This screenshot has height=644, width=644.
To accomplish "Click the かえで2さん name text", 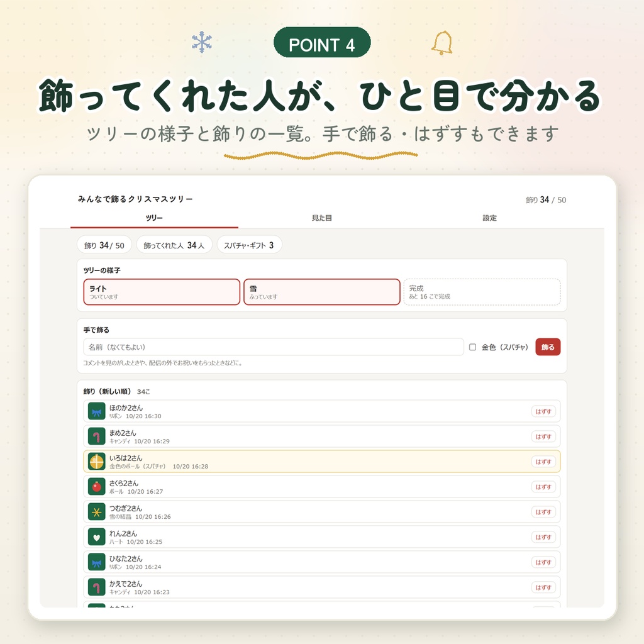I will coord(126,584).
